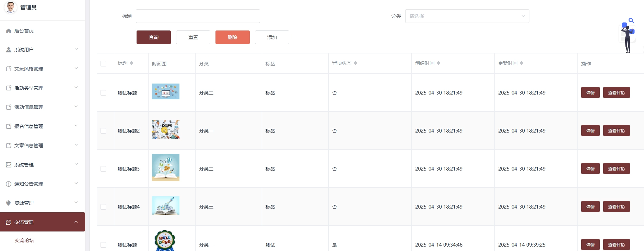Expand the 文玩风格管理 menu chevron
Screen dimensions: 644x251
click(x=76, y=68)
